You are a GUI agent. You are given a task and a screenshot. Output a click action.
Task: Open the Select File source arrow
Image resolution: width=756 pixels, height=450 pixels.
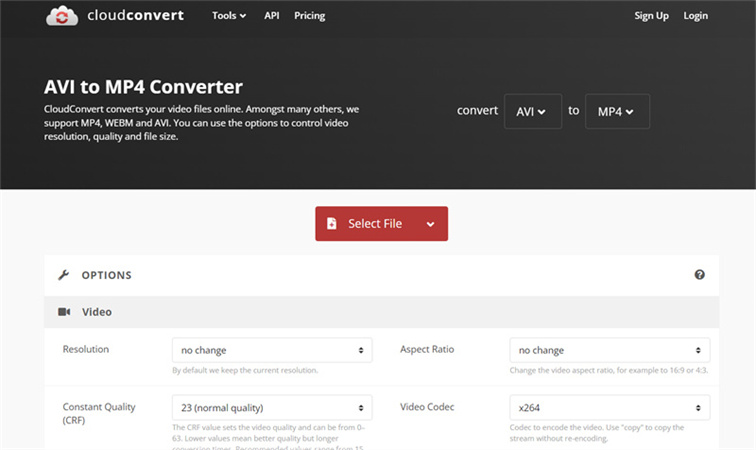coord(430,224)
